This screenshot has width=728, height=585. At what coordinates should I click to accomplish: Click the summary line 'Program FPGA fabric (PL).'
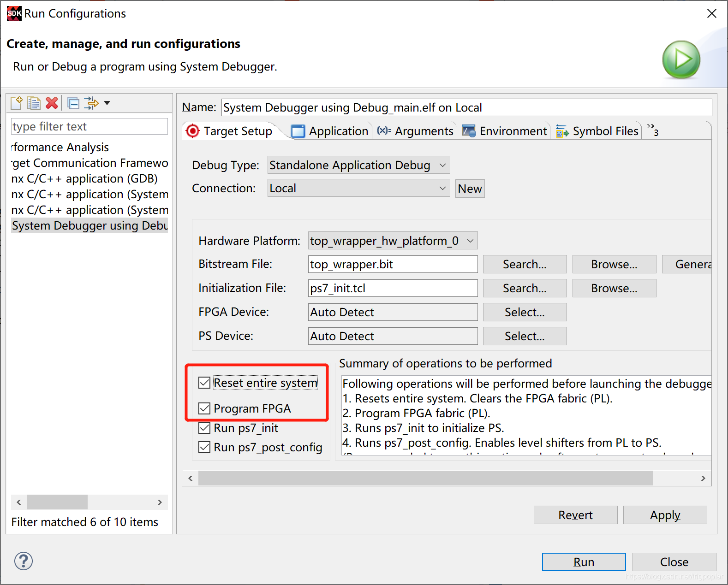coord(416,413)
